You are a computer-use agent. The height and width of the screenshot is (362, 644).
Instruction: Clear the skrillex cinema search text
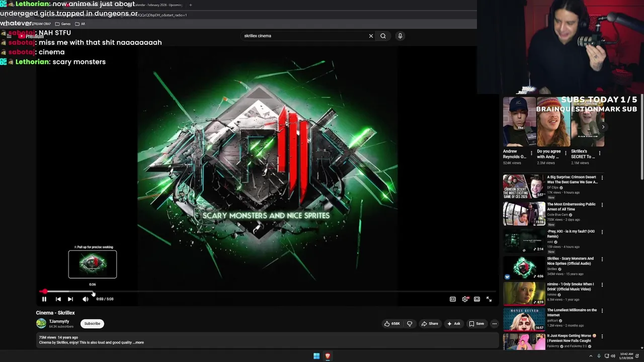tap(371, 36)
